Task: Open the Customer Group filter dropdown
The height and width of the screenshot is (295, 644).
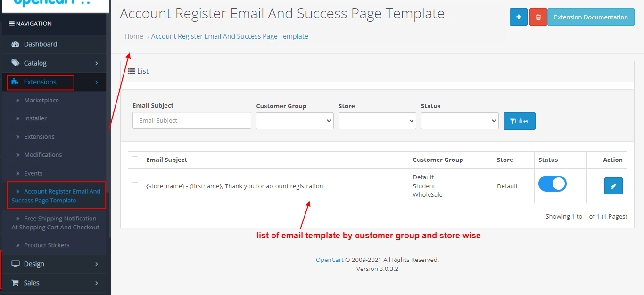Action: click(295, 121)
